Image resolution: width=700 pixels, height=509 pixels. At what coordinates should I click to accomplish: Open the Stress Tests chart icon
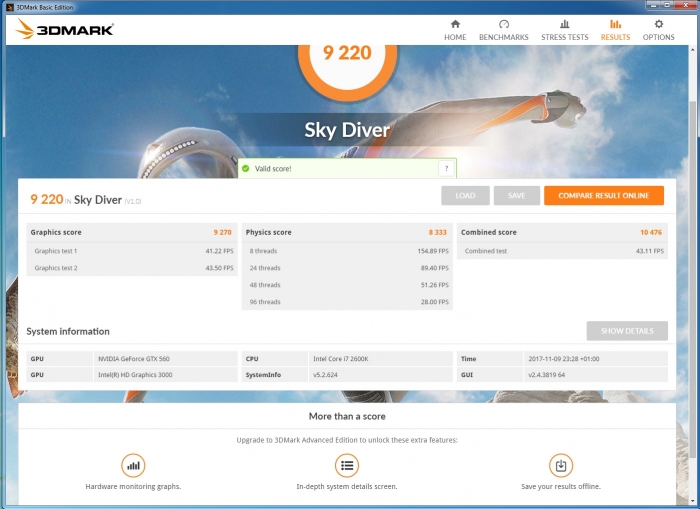(564, 24)
